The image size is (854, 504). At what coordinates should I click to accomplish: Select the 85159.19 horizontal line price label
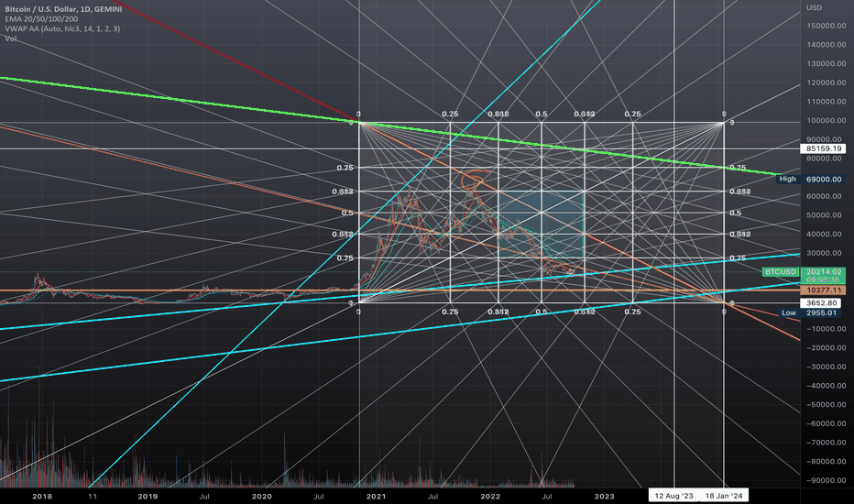click(x=824, y=148)
